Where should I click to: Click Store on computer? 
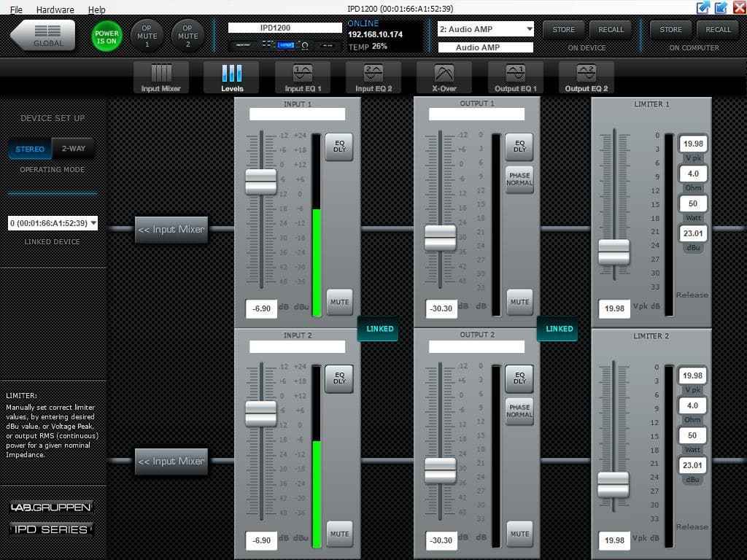pyautogui.click(x=671, y=29)
